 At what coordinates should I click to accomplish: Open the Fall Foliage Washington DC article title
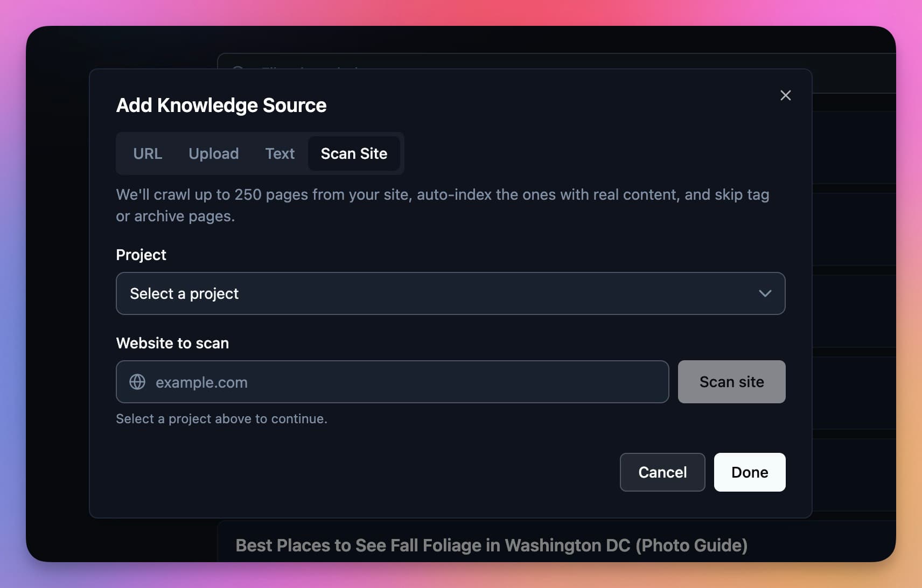[491, 545]
